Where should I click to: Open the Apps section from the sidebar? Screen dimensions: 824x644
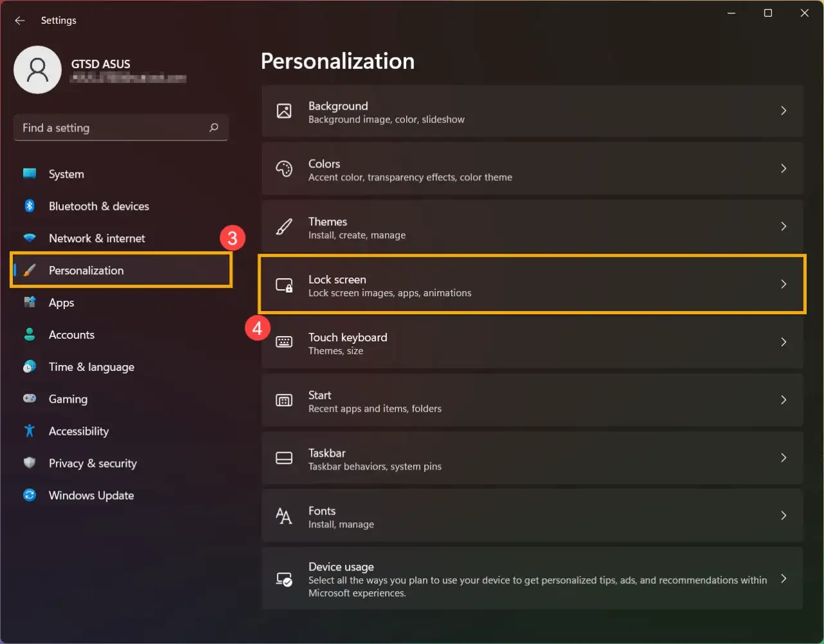pyautogui.click(x=61, y=302)
